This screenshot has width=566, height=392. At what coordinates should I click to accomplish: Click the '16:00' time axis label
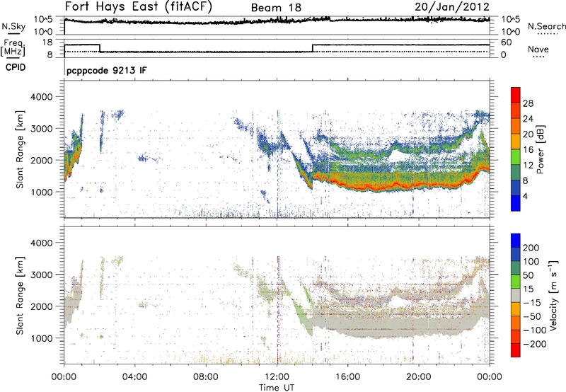[x=347, y=377]
